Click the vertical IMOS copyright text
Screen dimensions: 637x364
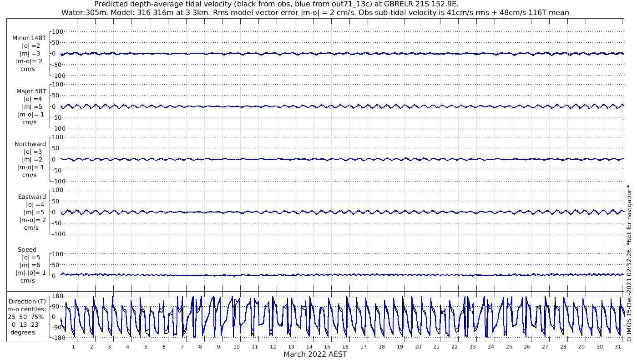pos(629,263)
